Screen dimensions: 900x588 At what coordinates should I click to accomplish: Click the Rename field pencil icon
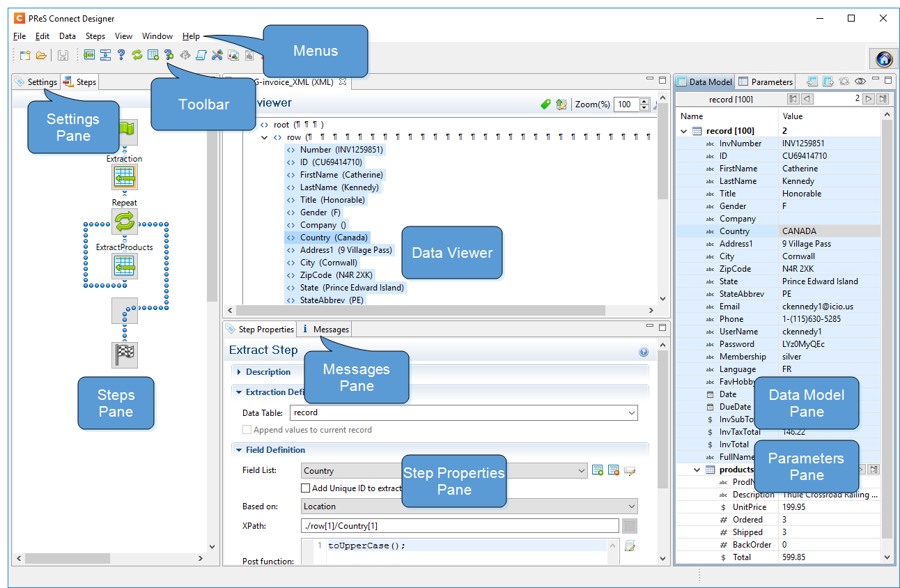[630, 471]
